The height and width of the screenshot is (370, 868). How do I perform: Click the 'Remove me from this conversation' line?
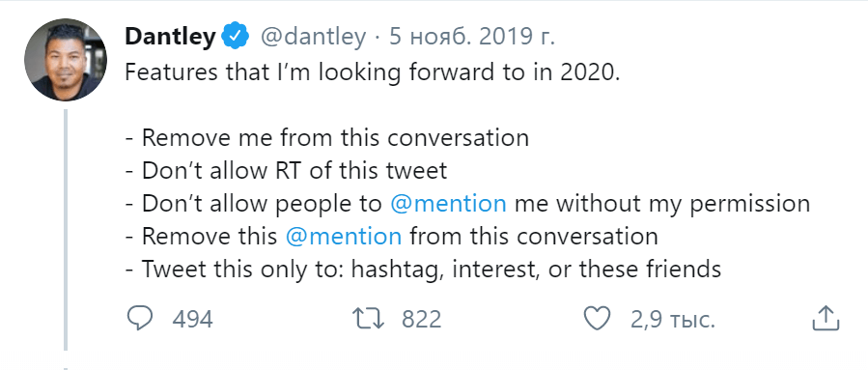pos(326,137)
